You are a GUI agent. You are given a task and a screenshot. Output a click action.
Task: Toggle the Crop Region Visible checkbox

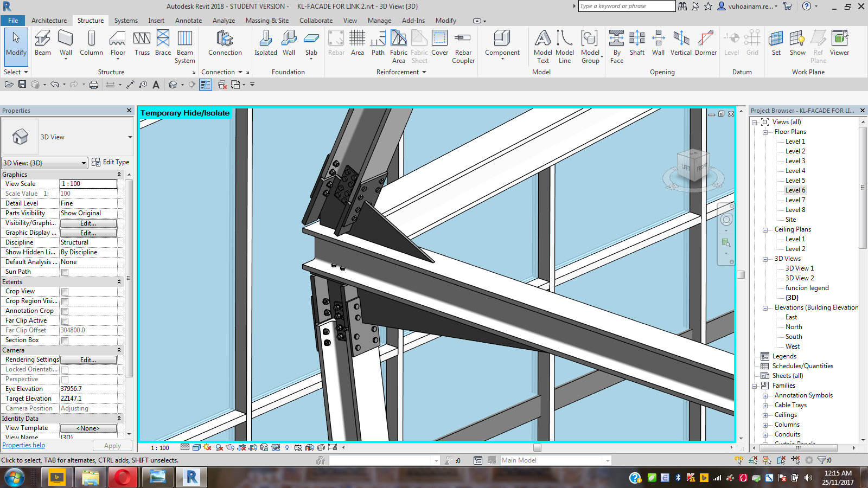pos(65,301)
